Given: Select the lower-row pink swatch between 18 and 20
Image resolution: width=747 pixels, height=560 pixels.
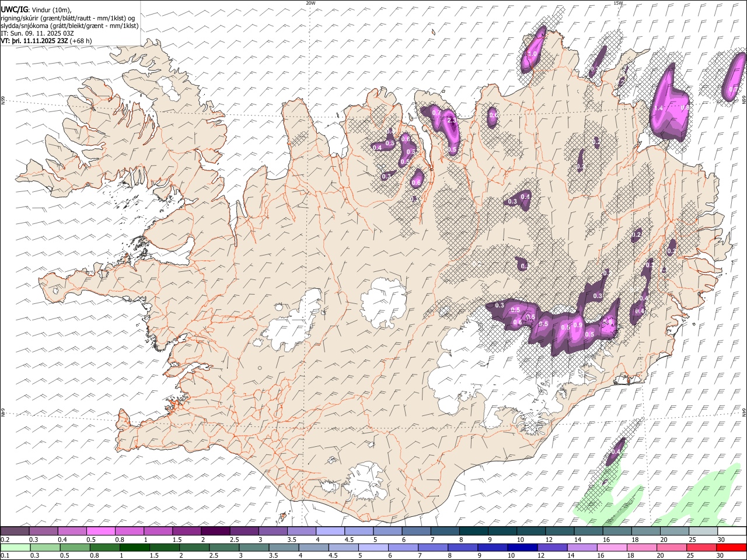Looking at the screenshot, I should coord(641,547).
